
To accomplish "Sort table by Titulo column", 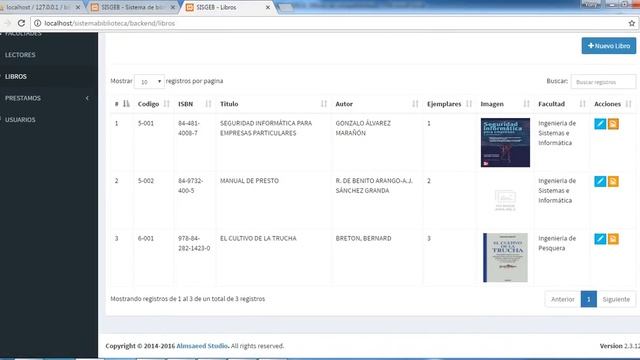I will tap(273, 104).
